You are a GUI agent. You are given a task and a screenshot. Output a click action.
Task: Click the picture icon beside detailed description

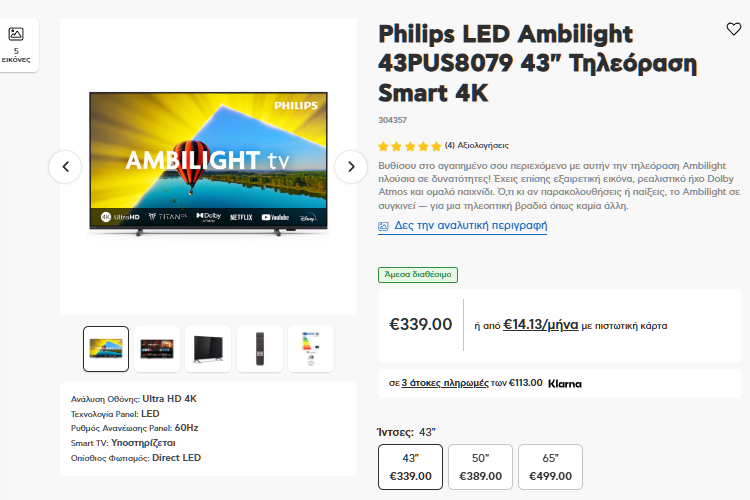[383, 226]
